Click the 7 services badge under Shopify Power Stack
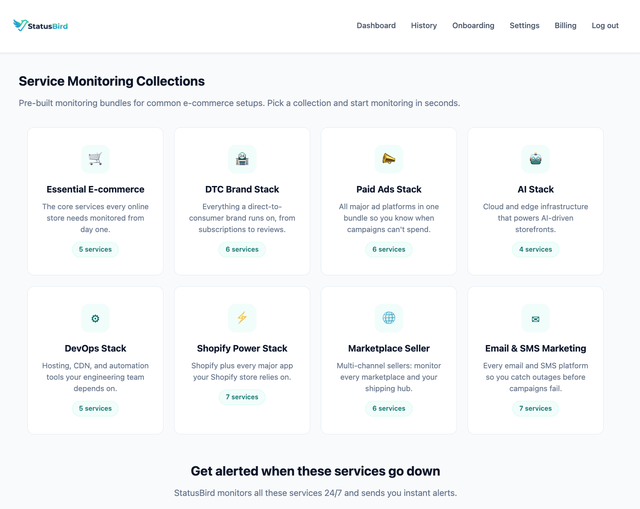The height and width of the screenshot is (509, 640). click(x=242, y=397)
